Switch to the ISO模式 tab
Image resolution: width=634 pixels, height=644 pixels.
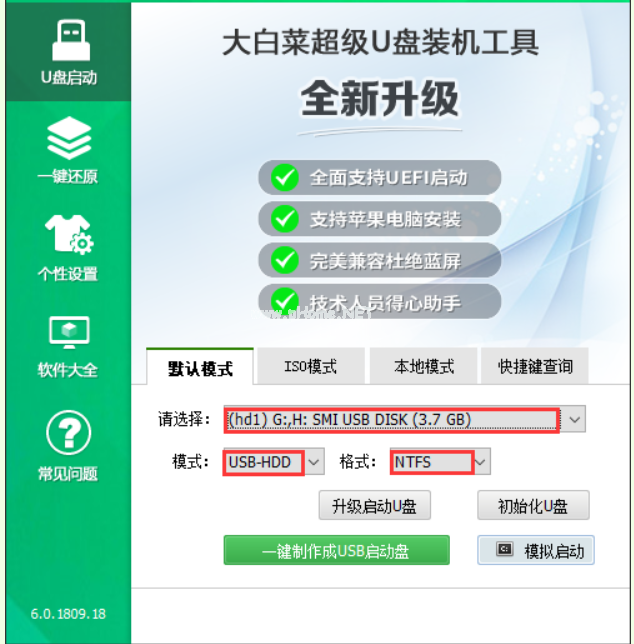311,366
